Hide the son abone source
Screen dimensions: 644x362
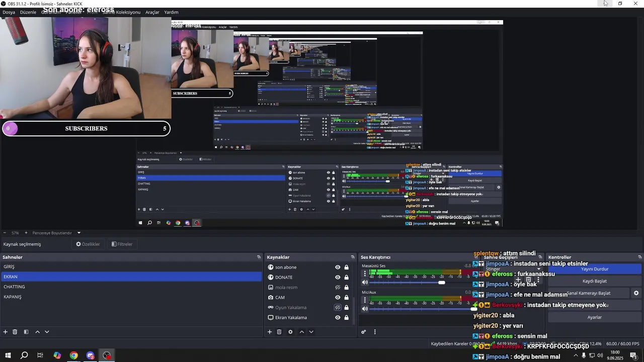338,267
